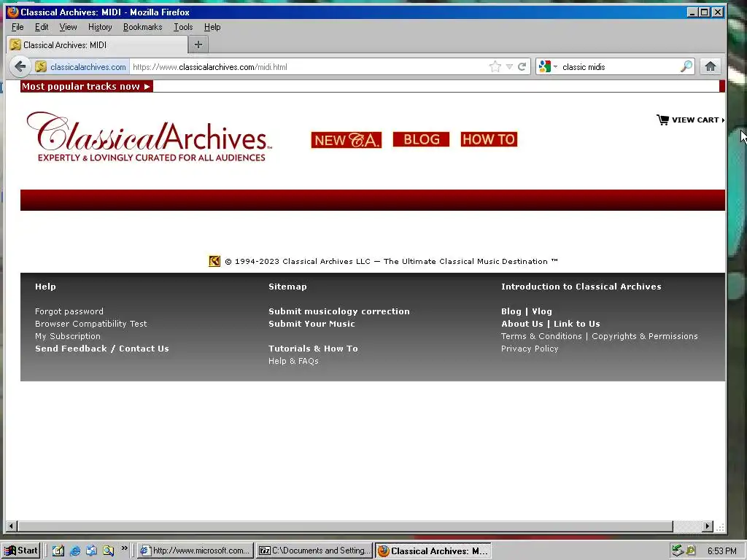Click the VIEW CART link
Image resolution: width=747 pixels, height=560 pixels.
pyautogui.click(x=695, y=120)
